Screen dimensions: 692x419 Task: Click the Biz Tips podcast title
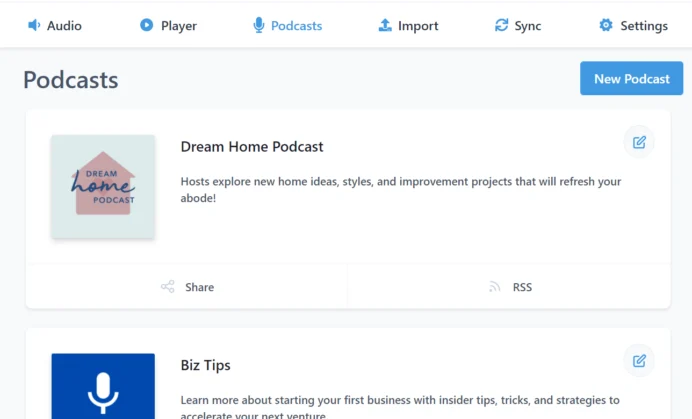206,365
